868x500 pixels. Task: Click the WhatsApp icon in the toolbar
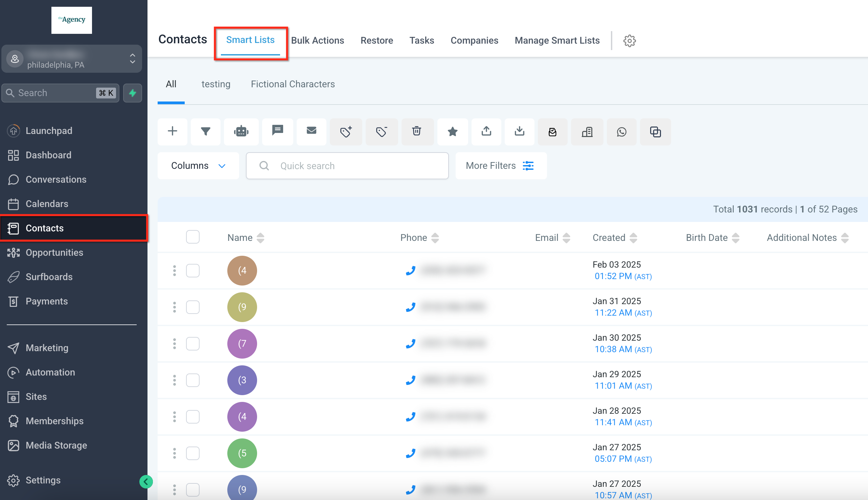(621, 132)
